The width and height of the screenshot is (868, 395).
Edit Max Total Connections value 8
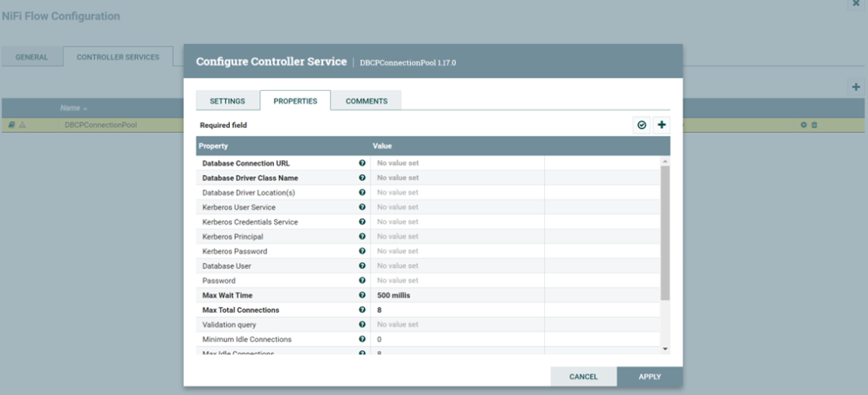point(458,310)
